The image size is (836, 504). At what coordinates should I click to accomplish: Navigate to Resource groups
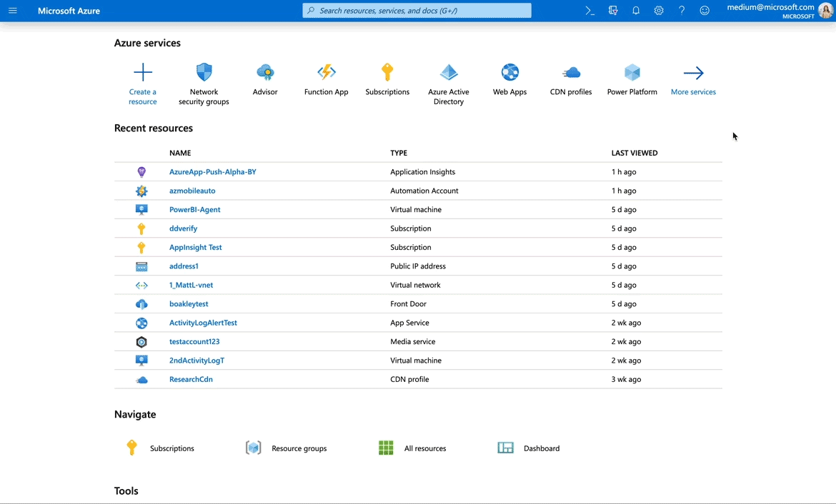click(x=299, y=448)
